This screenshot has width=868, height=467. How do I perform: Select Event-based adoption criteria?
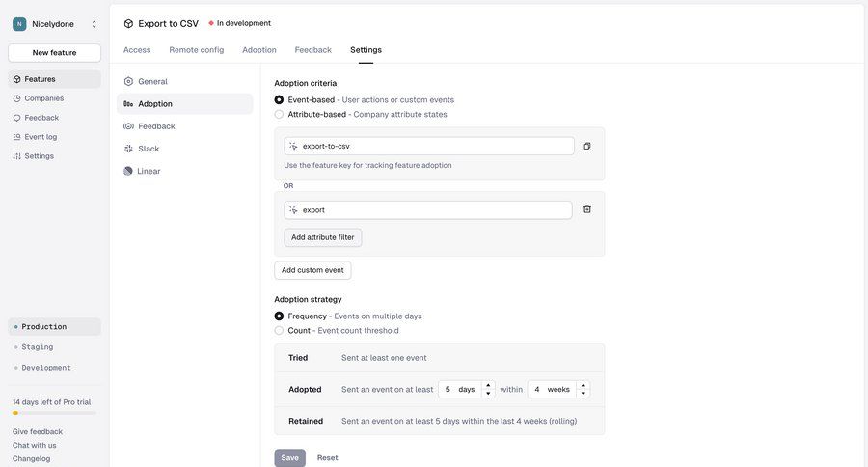click(279, 100)
